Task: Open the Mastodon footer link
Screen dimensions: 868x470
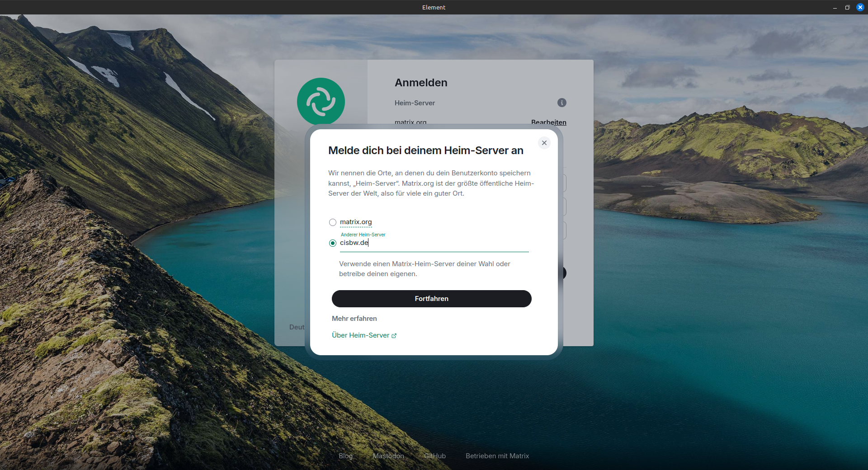Action: [x=388, y=456]
